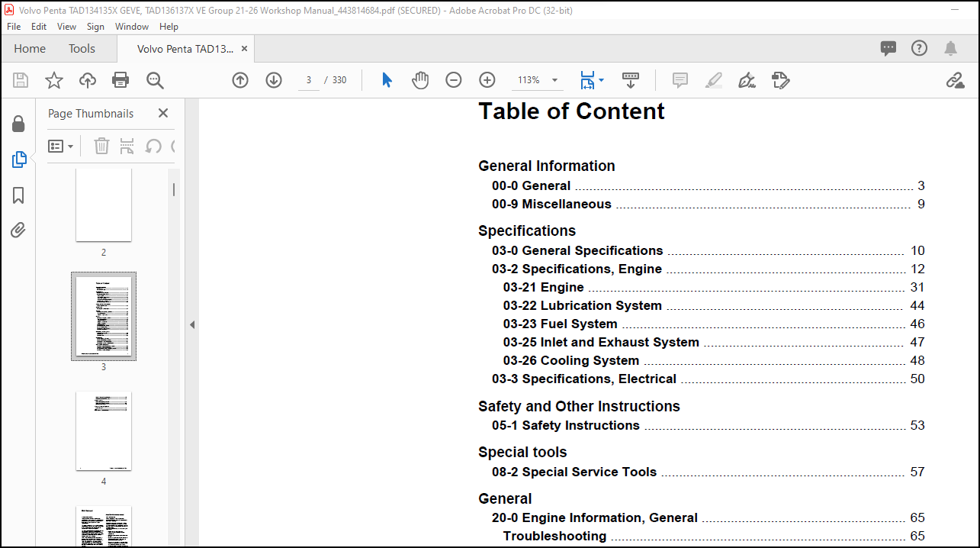
Task: Zoom out using the minus circle
Action: [454, 80]
